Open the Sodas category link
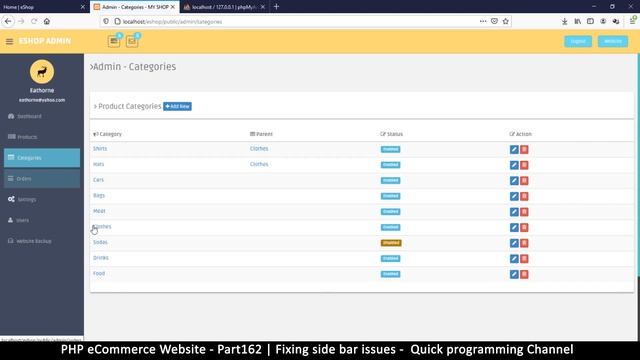This screenshot has height=360, width=640. pyautogui.click(x=100, y=242)
